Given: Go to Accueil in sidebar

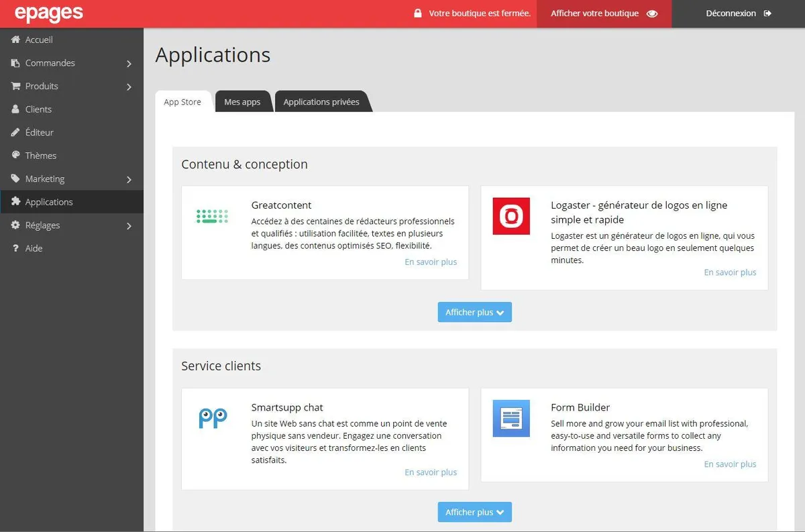Looking at the screenshot, I should click(72, 40).
